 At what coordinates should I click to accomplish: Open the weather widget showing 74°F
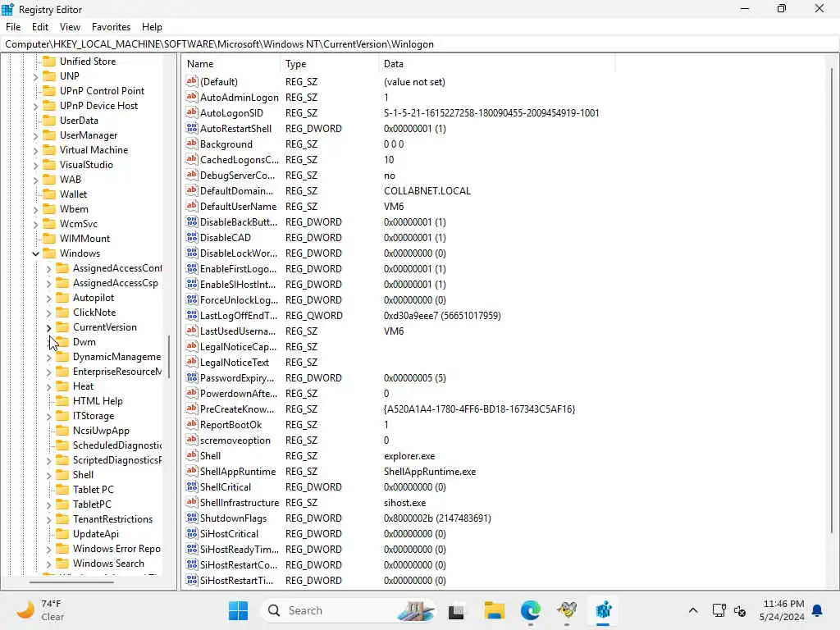[x=41, y=610]
